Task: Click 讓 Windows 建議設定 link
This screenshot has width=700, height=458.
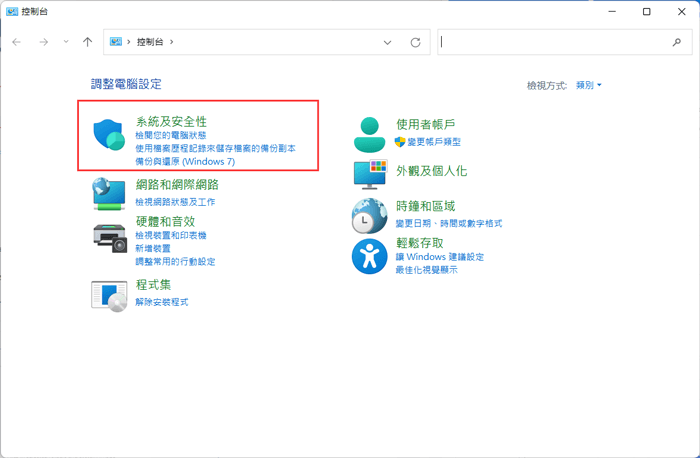Action: (440, 257)
